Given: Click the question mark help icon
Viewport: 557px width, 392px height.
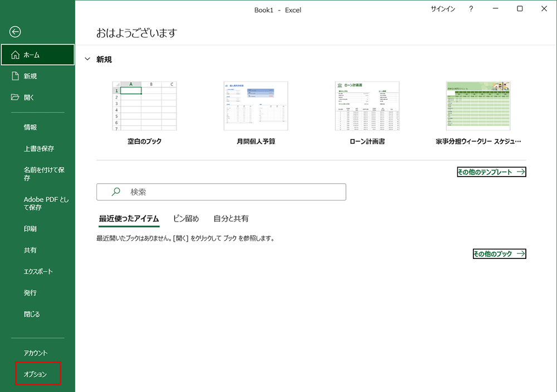Looking at the screenshot, I should click(x=471, y=9).
